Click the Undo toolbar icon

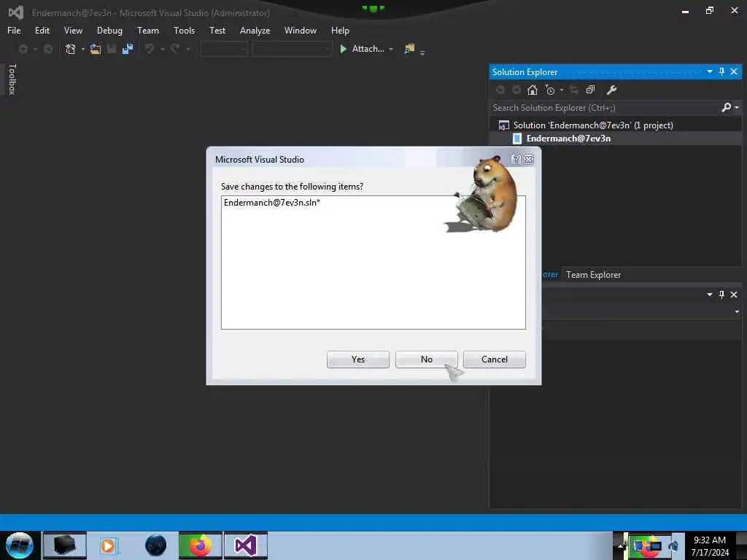150,49
